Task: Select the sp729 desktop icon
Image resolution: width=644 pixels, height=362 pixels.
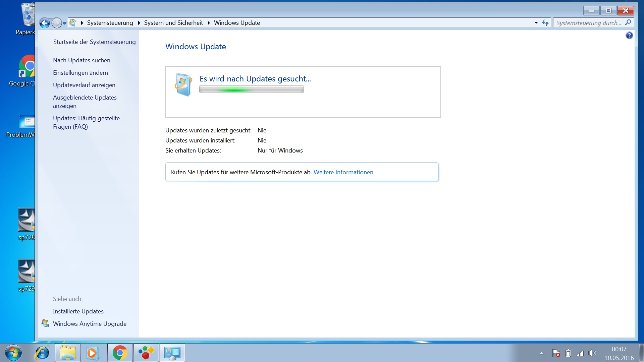Action: click(26, 276)
